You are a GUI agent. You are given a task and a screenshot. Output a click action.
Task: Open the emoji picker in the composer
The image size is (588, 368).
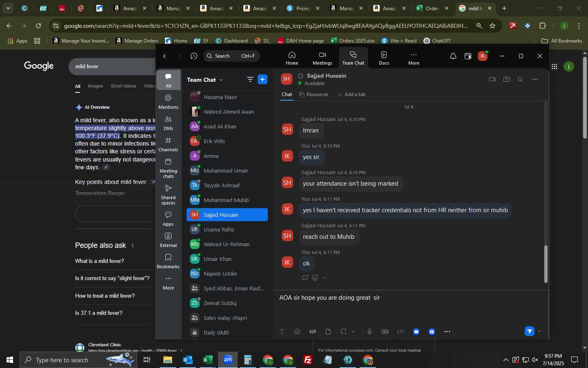click(x=297, y=332)
